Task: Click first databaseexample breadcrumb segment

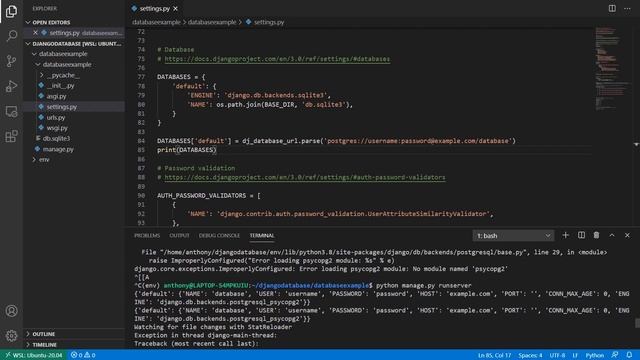Action: (x=156, y=22)
